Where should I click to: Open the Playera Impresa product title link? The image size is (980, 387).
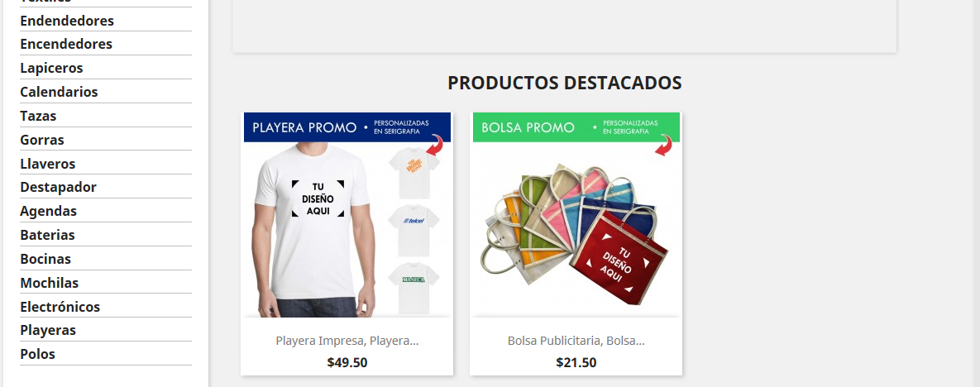click(347, 341)
